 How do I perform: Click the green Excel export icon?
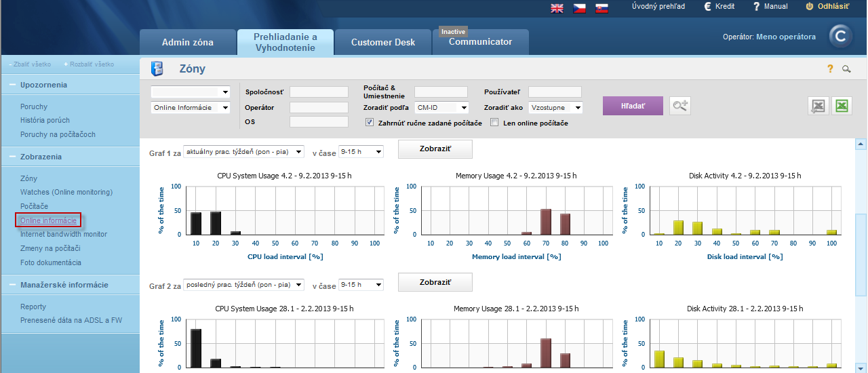pyautogui.click(x=842, y=106)
